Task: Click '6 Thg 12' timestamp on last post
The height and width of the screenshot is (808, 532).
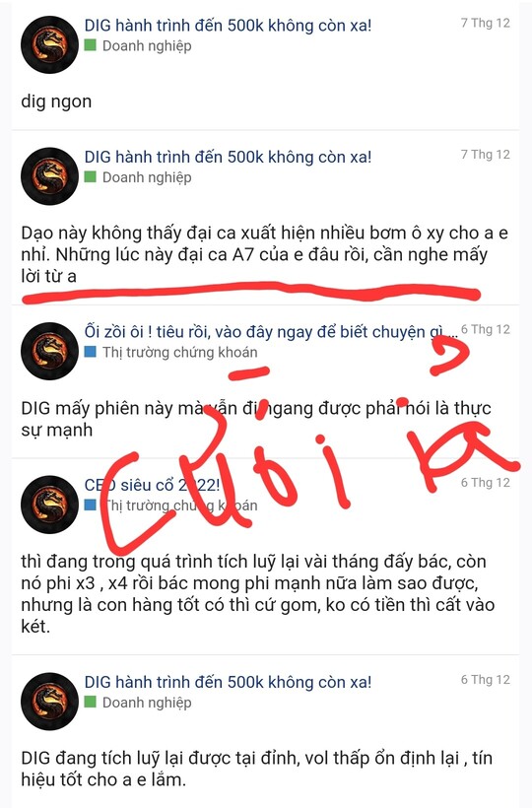Action: pos(485,680)
